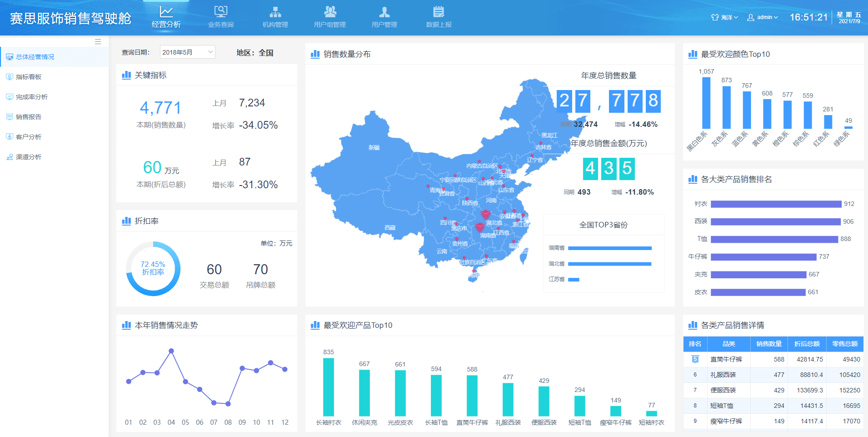The image size is (868, 437).
Task: Click the 72.45% 折扣率 progress ring
Action: (x=153, y=269)
